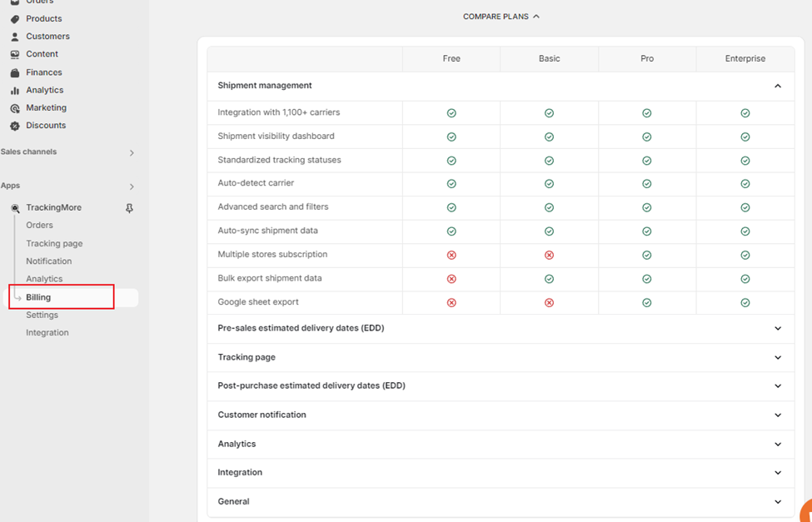This screenshot has width=812, height=522.
Task: Click the red cross for Multiple stores subscription under Basic
Action: (x=549, y=255)
